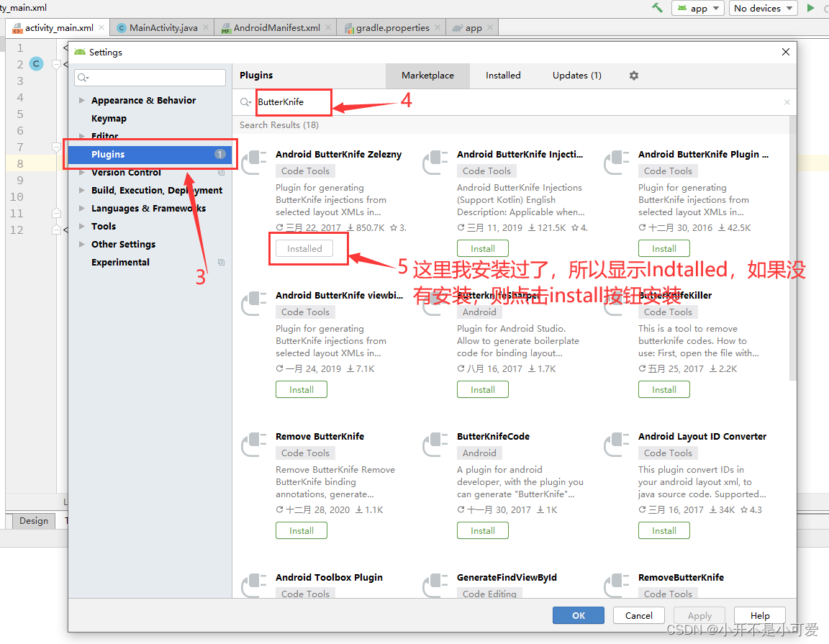Click the gear icon beside Version Control entry

221,172
